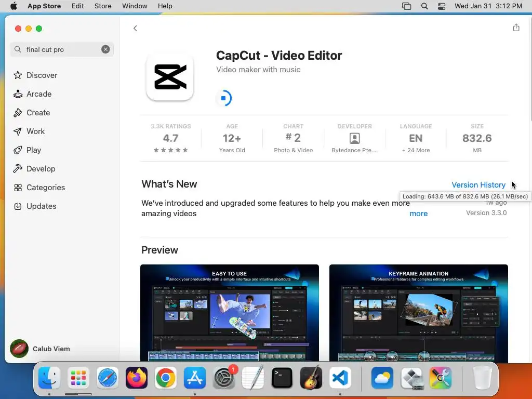This screenshot has width=532, height=399.
Task: Open Control Center in menu bar
Action: pyautogui.click(x=442, y=6)
